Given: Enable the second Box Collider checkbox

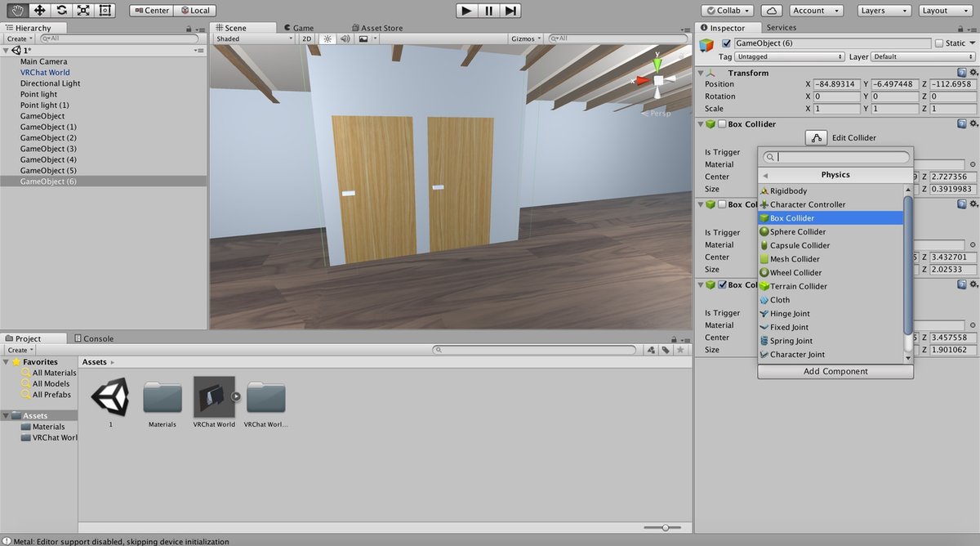Looking at the screenshot, I should (x=721, y=204).
